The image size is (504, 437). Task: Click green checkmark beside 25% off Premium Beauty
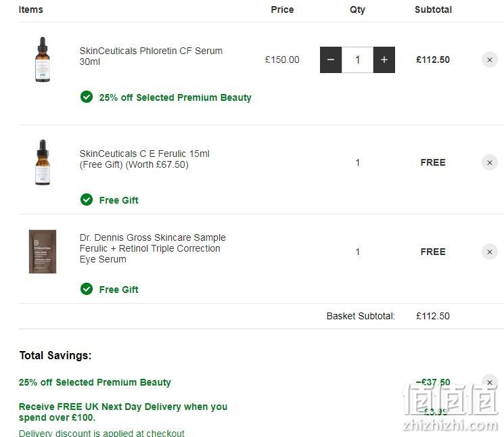87,97
